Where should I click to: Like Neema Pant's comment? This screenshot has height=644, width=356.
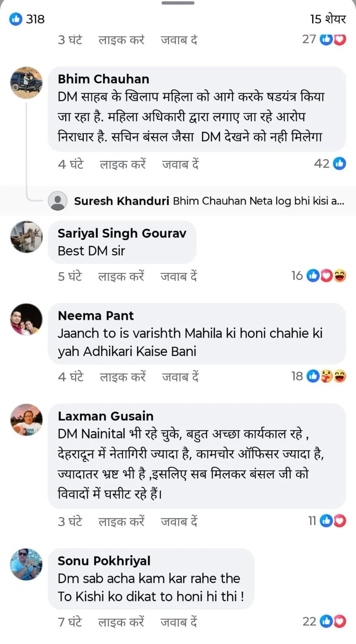click(122, 377)
